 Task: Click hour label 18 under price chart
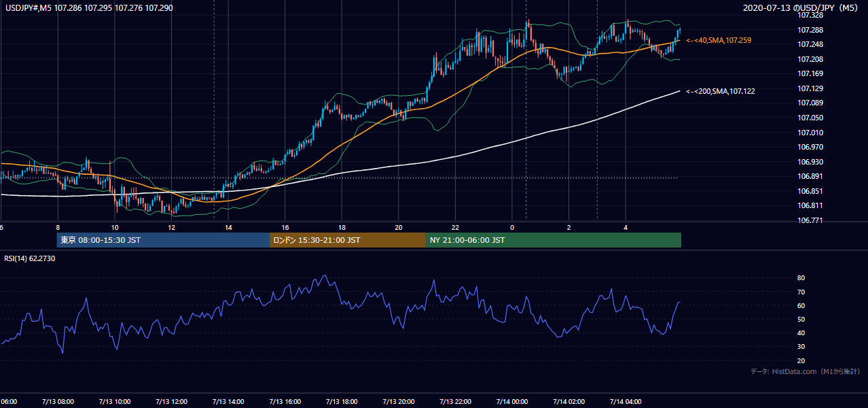[342, 227]
